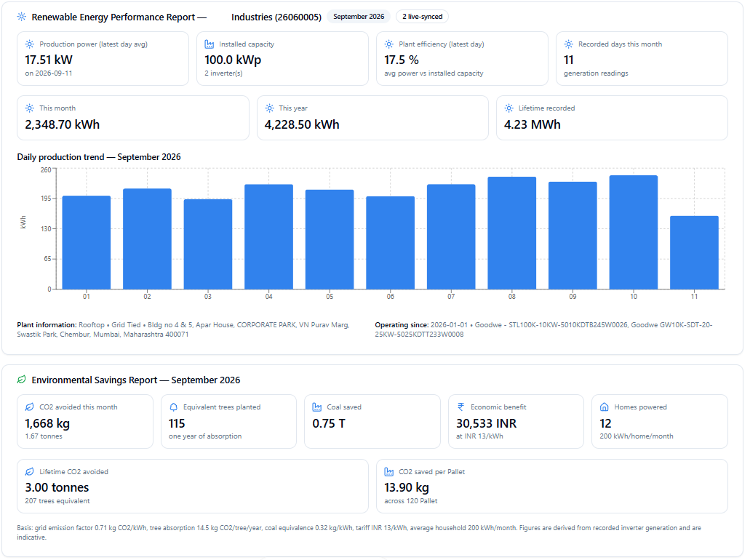Click the 115 equivalent trees value
Screen dimensions: 750x560
click(177, 423)
